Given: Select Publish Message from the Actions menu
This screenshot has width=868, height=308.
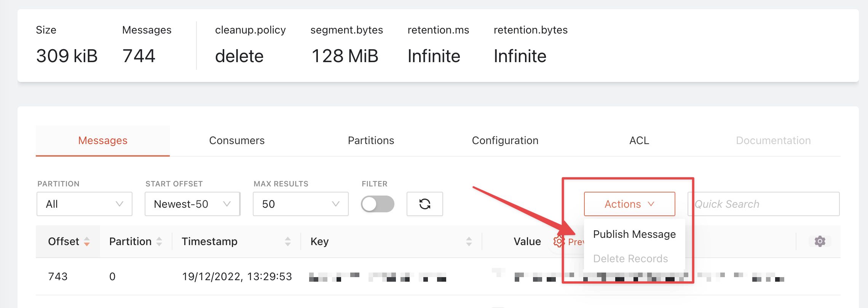Looking at the screenshot, I should coord(634,234).
